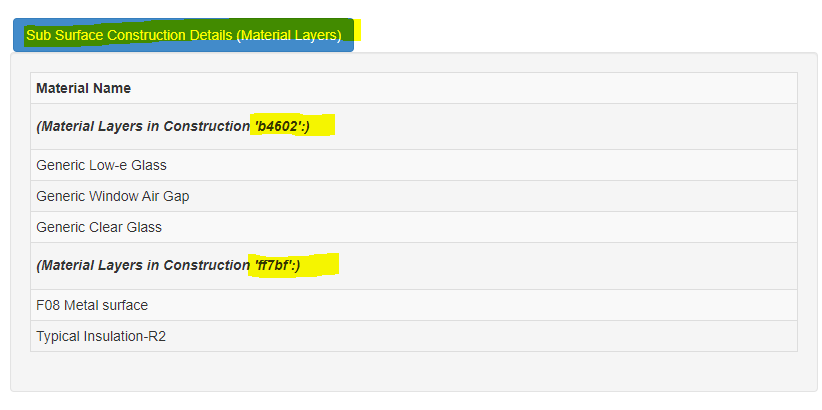Click the '(Material Layers)' text in blue button
822x410 pixels.
[x=288, y=35]
